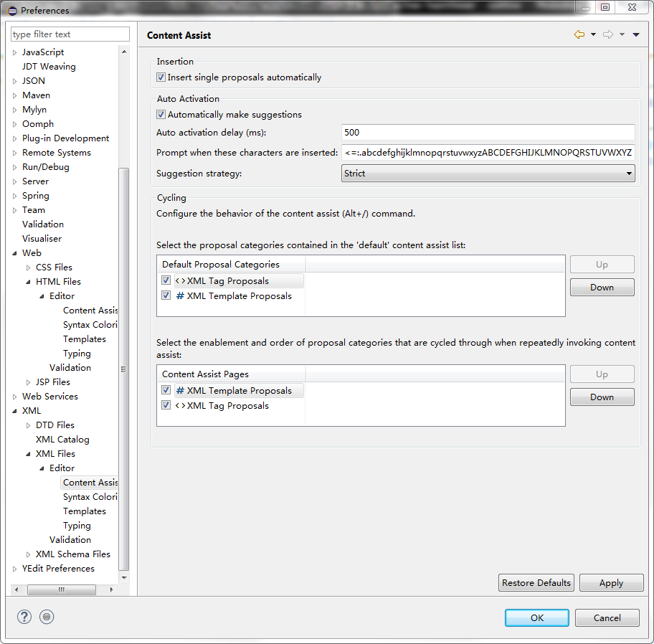Select JSP Files in the tree

click(x=52, y=382)
